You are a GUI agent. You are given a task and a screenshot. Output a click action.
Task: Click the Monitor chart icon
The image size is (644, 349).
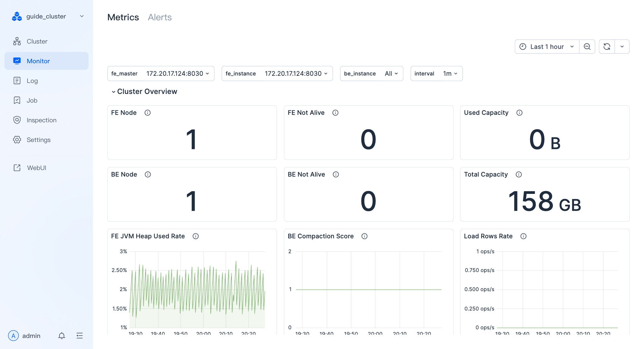[x=17, y=61]
